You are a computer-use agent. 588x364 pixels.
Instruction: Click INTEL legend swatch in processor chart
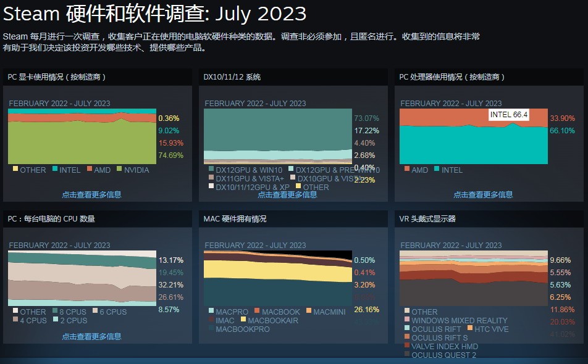[x=437, y=168]
